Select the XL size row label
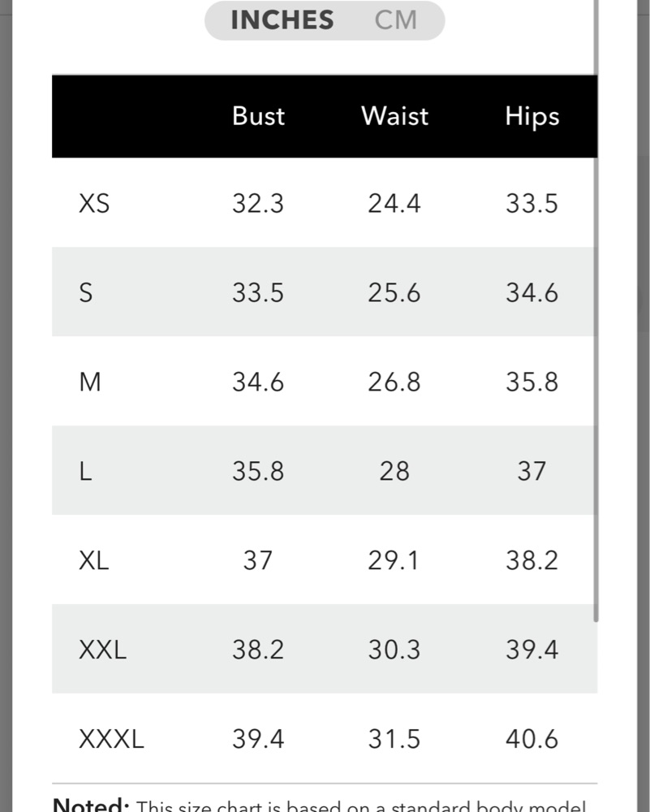The width and height of the screenshot is (650, 812). pos(94,560)
